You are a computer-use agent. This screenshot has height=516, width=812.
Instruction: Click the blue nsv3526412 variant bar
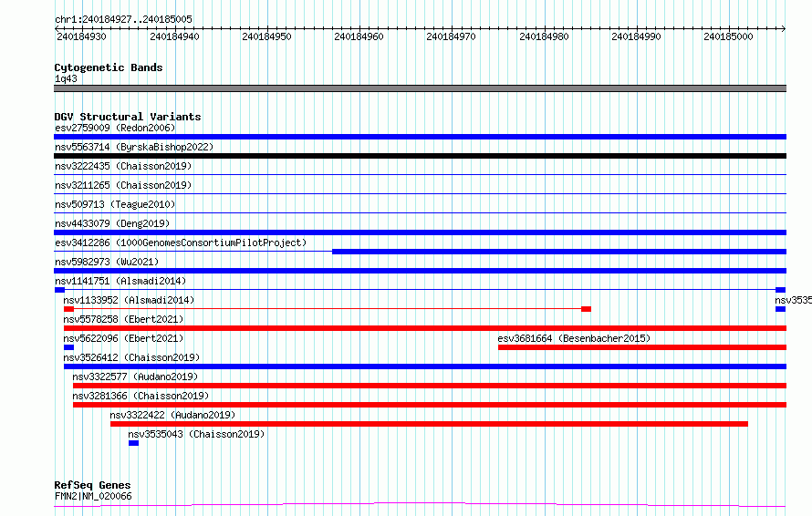[x=425, y=366]
